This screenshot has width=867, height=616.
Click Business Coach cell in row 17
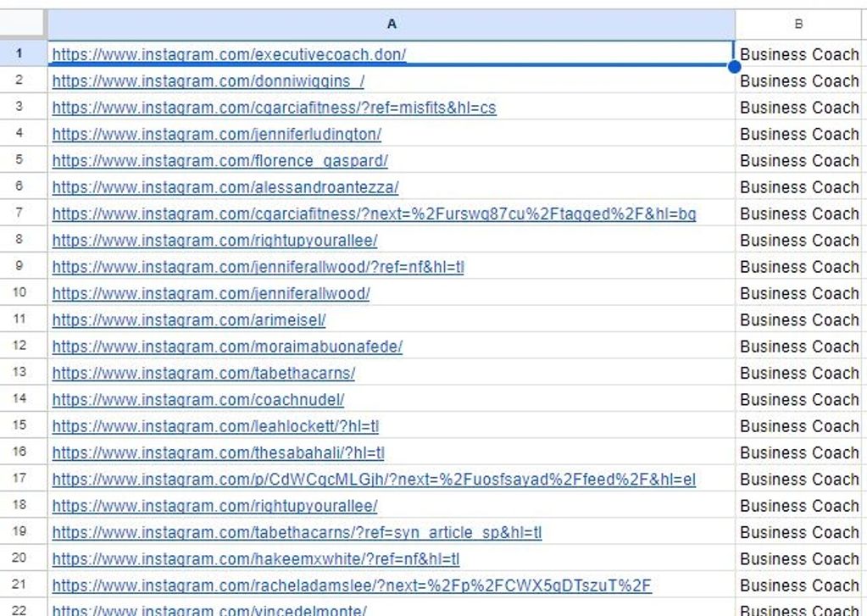tap(798, 479)
